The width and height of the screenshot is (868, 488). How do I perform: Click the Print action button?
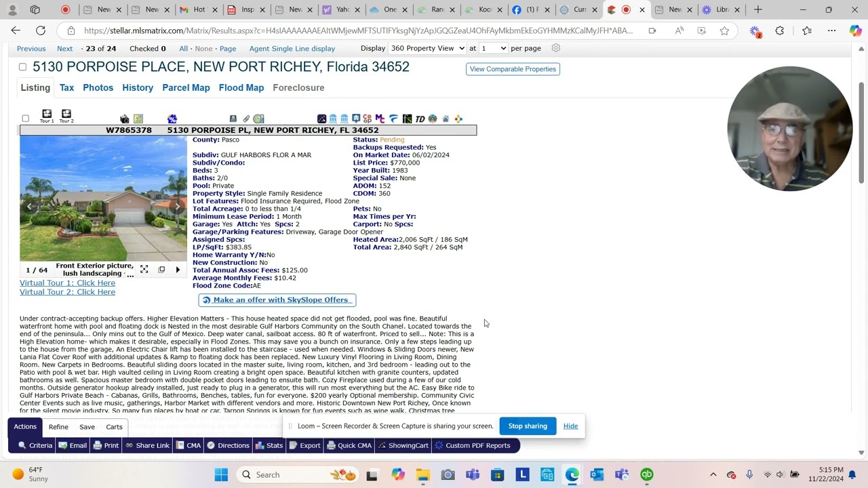click(x=106, y=445)
